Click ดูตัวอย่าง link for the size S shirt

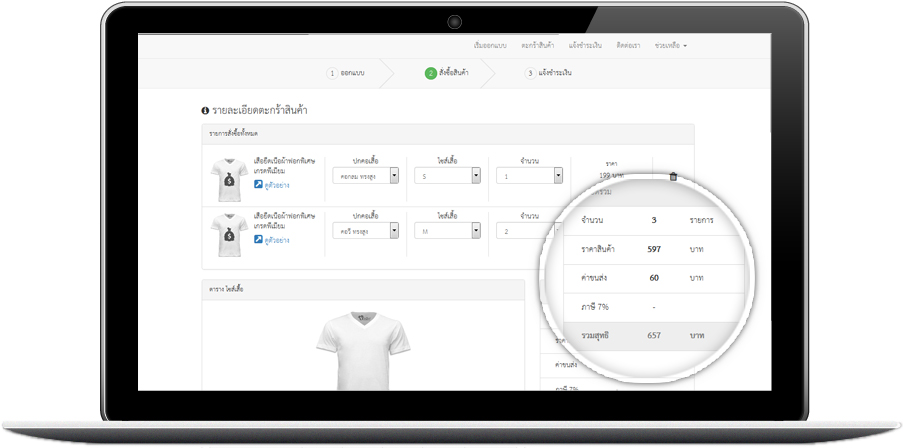point(276,185)
